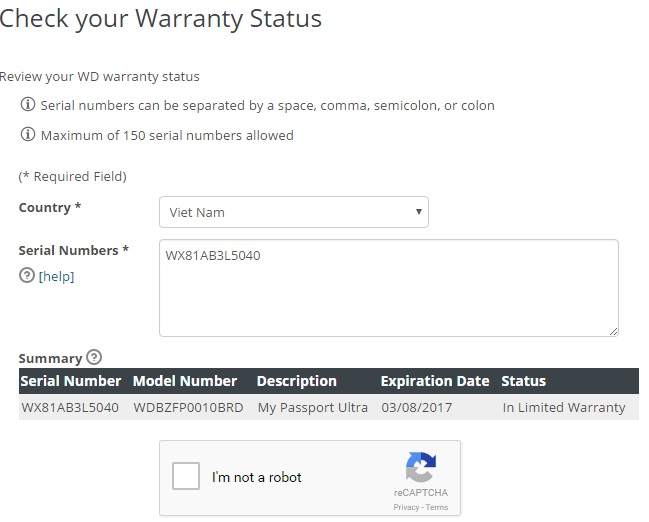Select the WX81AB3L5040 serial number table cell

click(x=70, y=407)
